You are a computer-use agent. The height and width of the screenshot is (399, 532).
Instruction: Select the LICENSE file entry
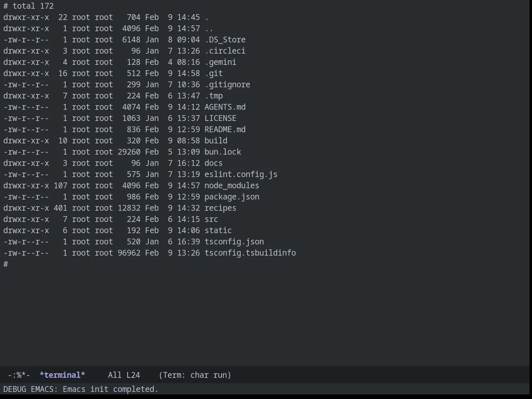220,118
